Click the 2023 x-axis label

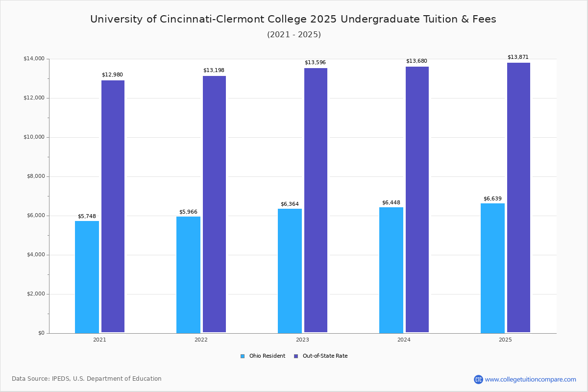pyautogui.click(x=302, y=340)
